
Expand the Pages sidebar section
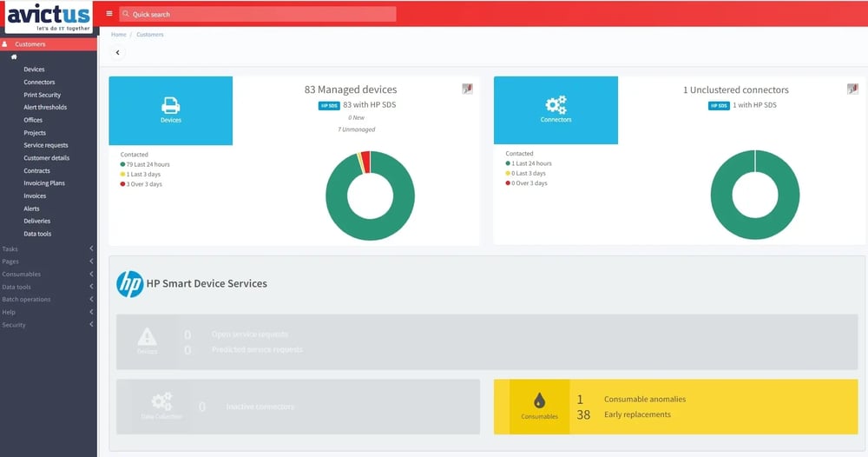coord(49,262)
